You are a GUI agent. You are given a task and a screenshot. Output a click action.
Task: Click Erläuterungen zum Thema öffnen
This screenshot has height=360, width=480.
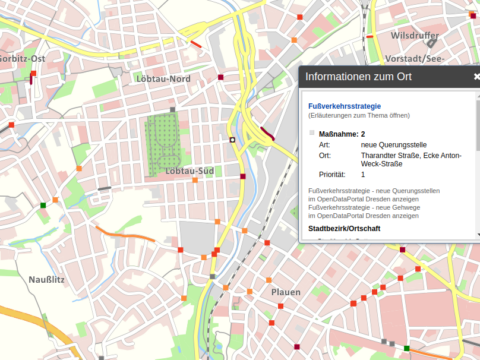tap(359, 116)
